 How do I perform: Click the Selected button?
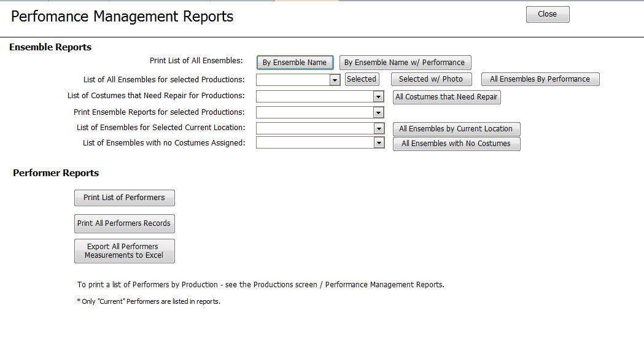(x=362, y=79)
